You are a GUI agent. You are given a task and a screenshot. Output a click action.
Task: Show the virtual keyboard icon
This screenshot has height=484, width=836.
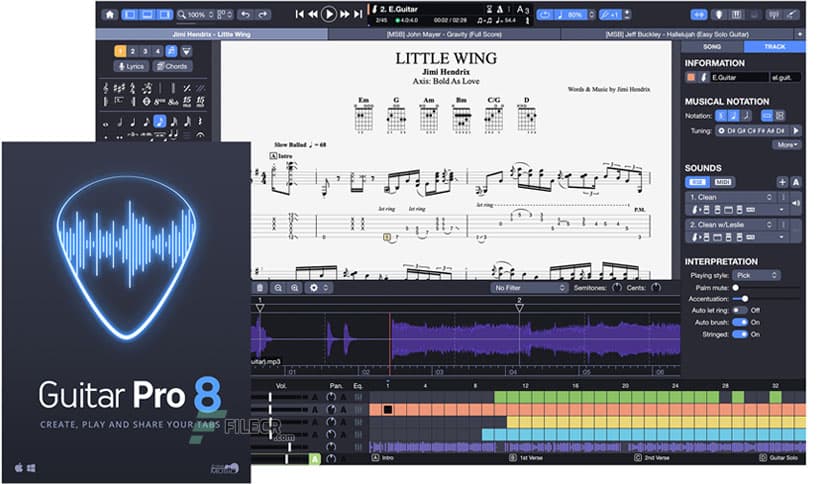(x=737, y=14)
